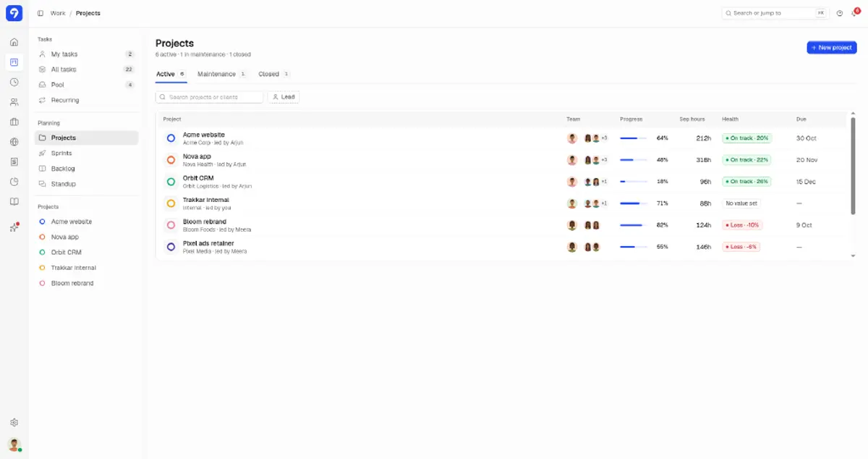Switch to the Maintenance tab
The width and height of the screenshot is (868, 459).
click(222, 74)
